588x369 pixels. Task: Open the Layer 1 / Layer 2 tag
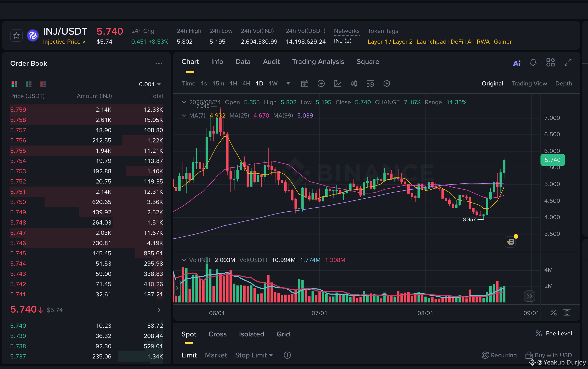click(x=390, y=42)
